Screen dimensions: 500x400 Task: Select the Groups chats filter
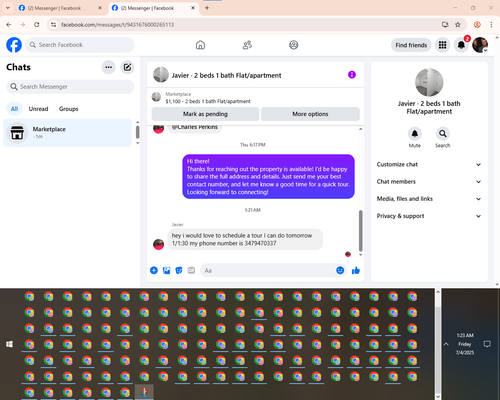[x=68, y=109]
